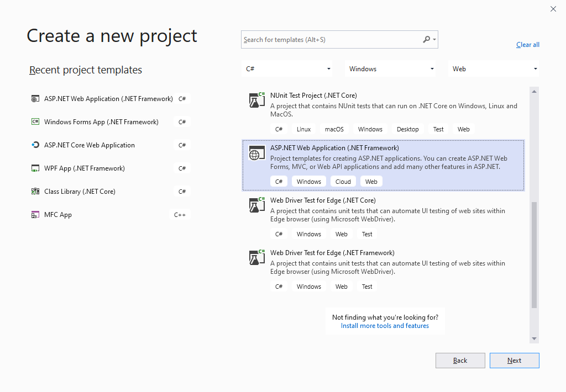
Task: Click the Cloud tag on ASP.NET Web Application
Action: pos(343,182)
